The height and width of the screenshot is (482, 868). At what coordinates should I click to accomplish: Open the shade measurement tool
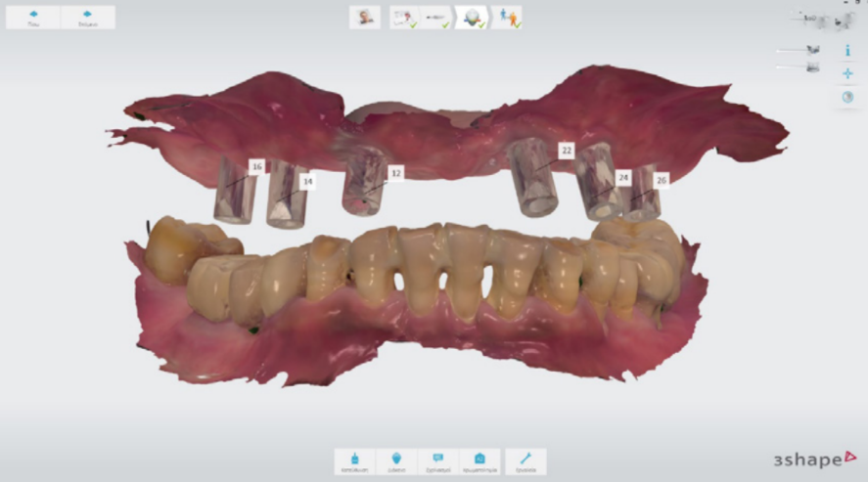tap(480, 460)
